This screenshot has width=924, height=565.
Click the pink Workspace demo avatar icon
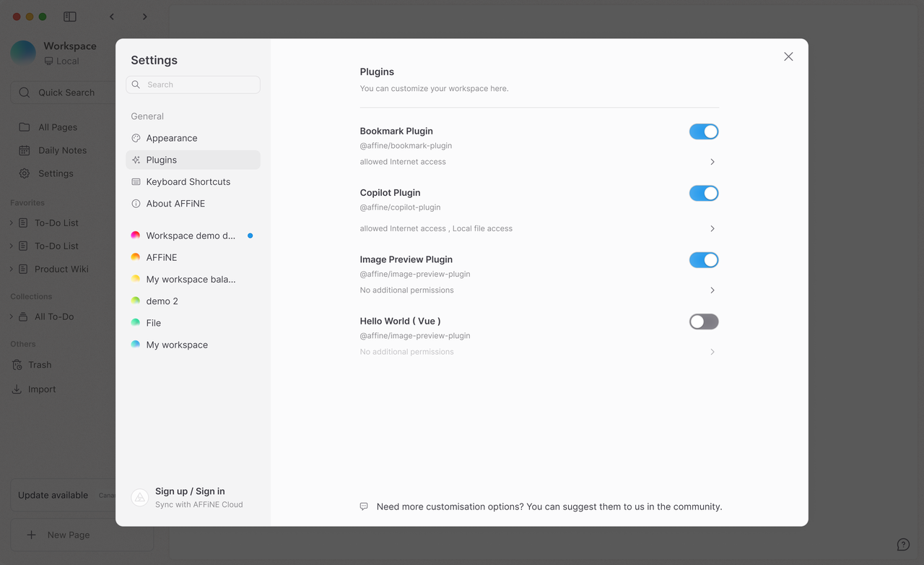click(x=136, y=236)
